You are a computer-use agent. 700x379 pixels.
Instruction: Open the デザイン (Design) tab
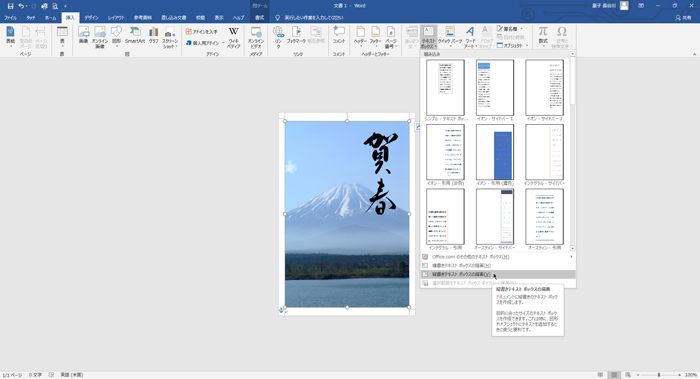tap(91, 18)
